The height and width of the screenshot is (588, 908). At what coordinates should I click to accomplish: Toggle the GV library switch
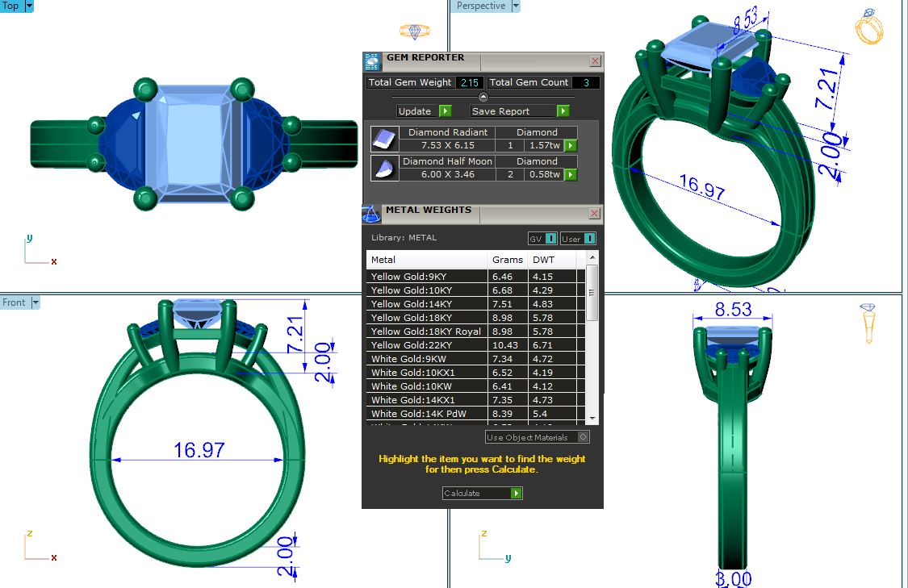coord(542,238)
